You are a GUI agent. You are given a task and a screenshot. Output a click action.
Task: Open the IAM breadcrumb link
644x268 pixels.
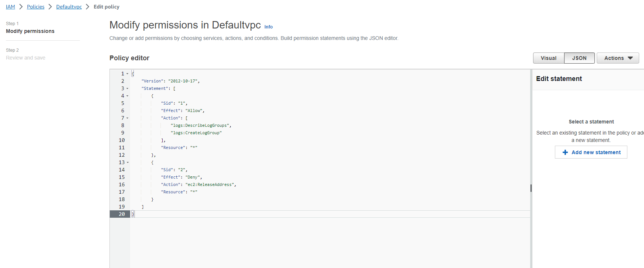[x=10, y=7]
